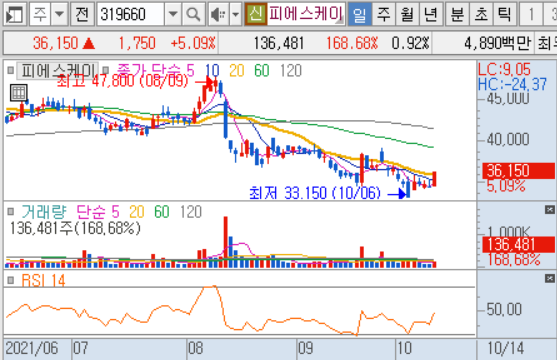This screenshot has height=360, width=557.
Task: Click the 신 badge before stock name
Action: click(255, 14)
